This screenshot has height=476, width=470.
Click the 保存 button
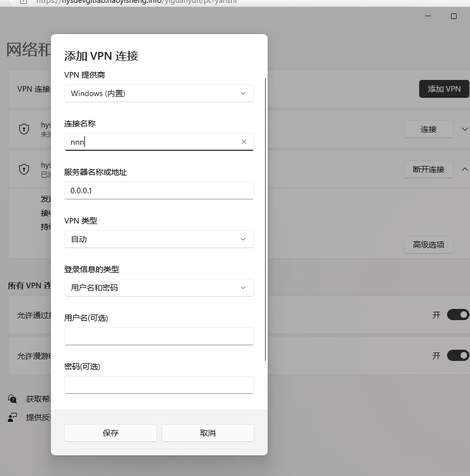tap(111, 433)
